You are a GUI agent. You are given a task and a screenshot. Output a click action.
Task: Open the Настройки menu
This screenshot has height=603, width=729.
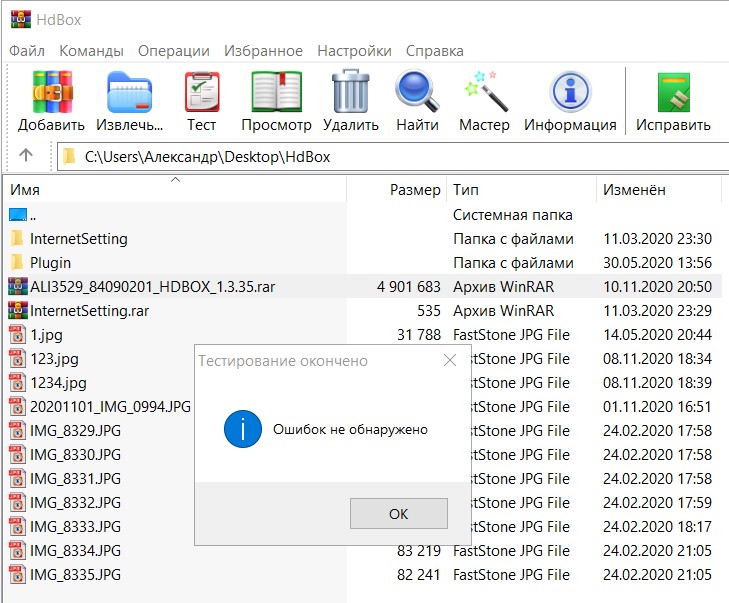click(x=354, y=51)
